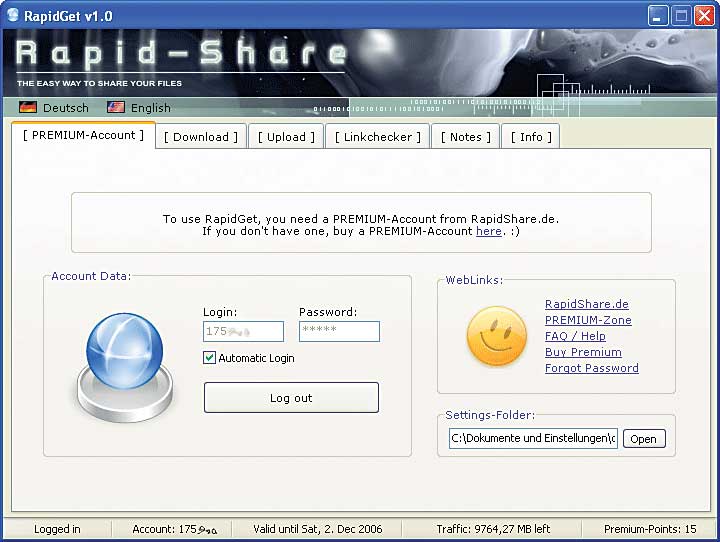This screenshot has width=720, height=542.
Task: Switch to the Upload tab
Action: [286, 137]
